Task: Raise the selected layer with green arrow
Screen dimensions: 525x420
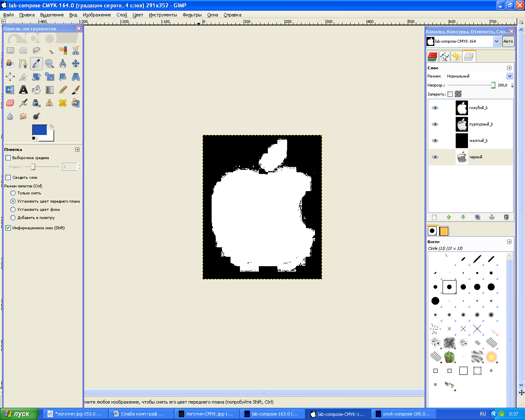Action: click(449, 217)
